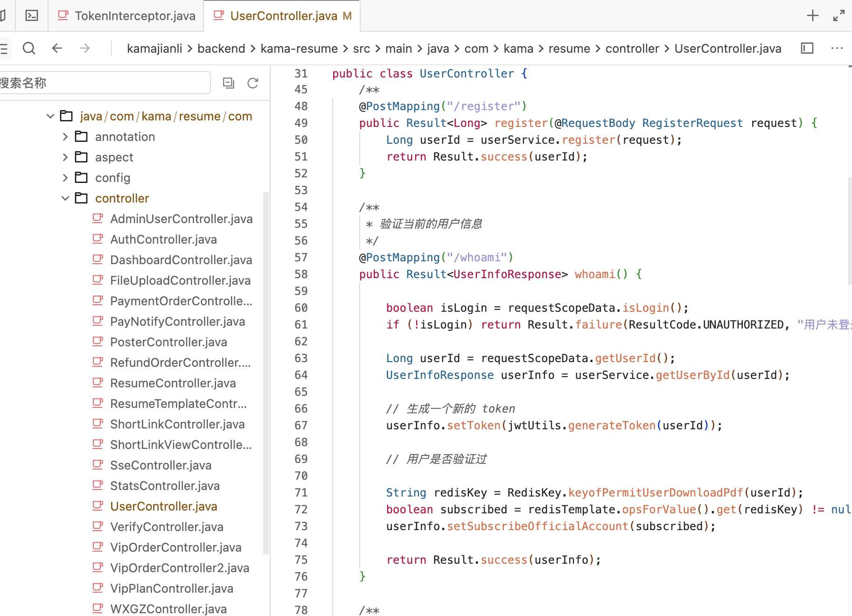Click setSubscribeOfficialAccount on line 73
Viewport: 852px width, 616px height.
pyautogui.click(x=538, y=526)
